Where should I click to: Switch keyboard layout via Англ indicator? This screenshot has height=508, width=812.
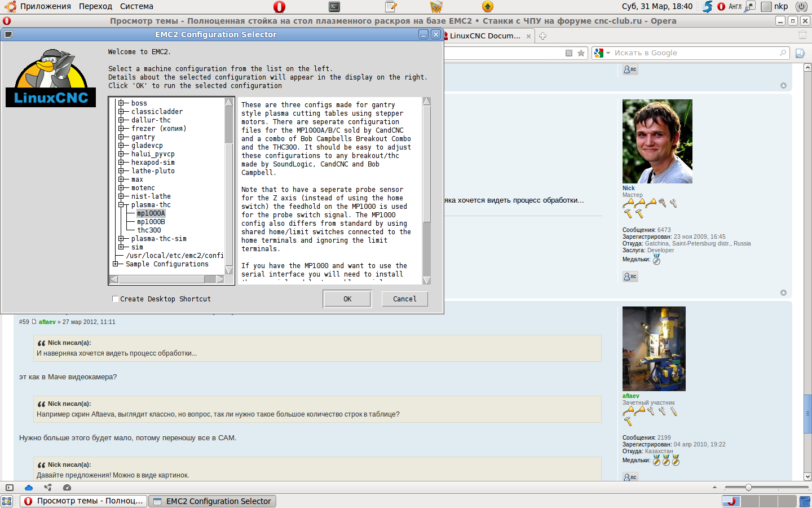[x=735, y=7]
